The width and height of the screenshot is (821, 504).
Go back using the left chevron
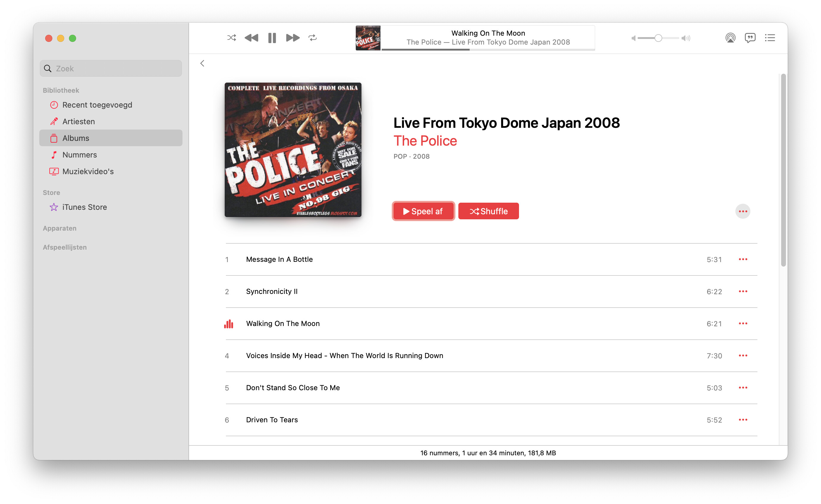point(202,63)
